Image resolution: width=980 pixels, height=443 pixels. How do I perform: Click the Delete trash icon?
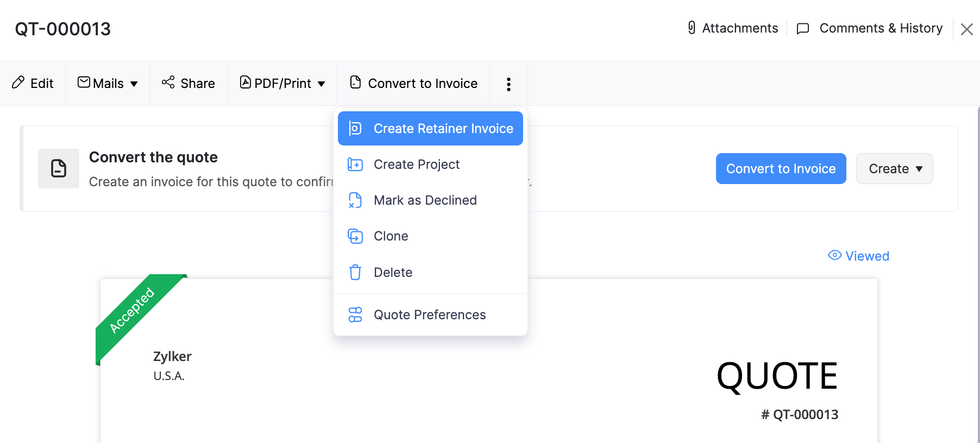[x=355, y=272]
